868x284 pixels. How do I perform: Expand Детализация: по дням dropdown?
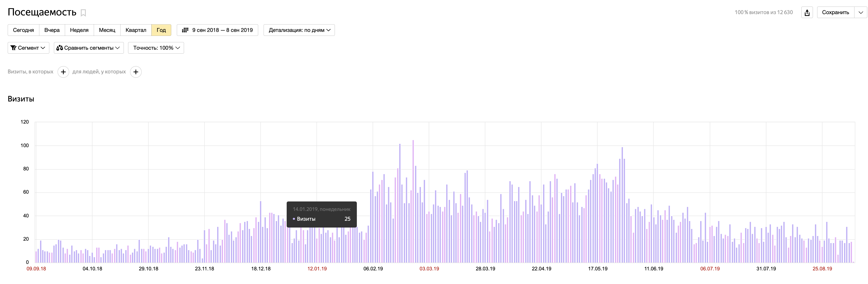[x=299, y=30]
